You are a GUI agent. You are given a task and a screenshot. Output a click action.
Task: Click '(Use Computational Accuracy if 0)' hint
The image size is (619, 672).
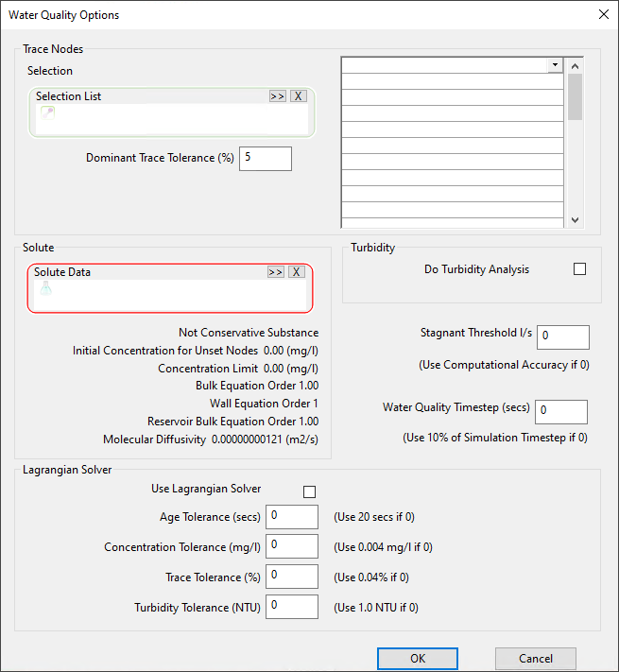click(x=504, y=365)
